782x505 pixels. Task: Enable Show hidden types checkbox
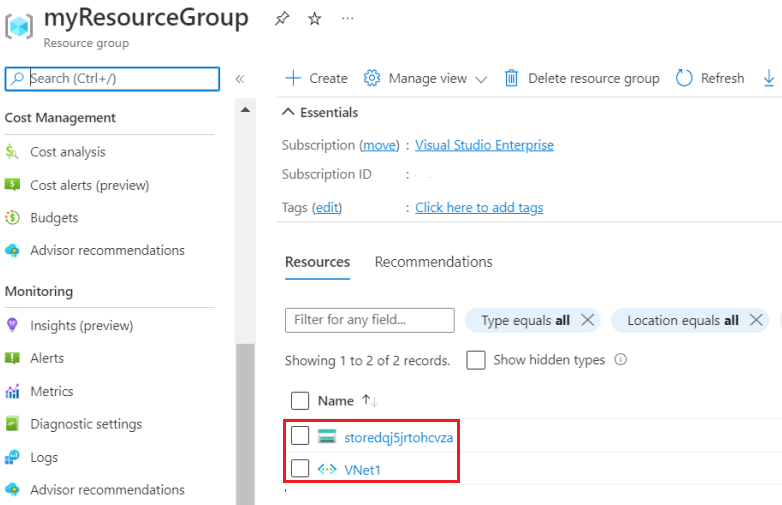(x=476, y=360)
